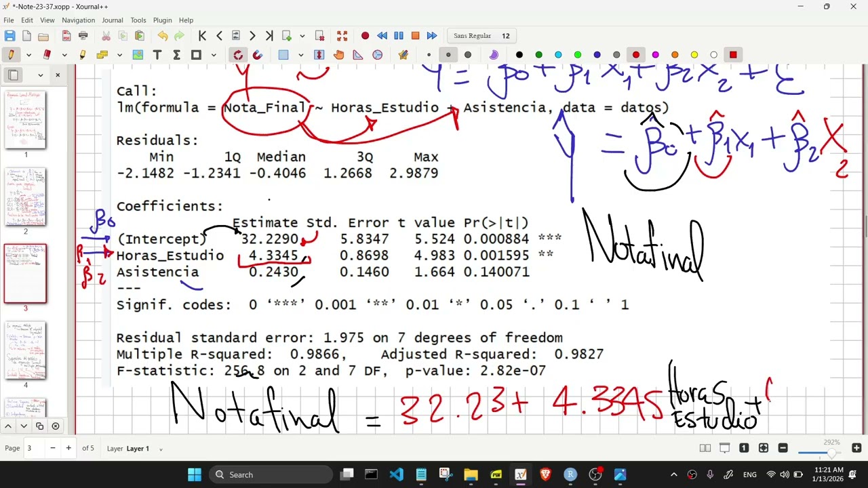The height and width of the screenshot is (488, 868).
Task: Choose the thick line width dot
Action: tap(467, 55)
